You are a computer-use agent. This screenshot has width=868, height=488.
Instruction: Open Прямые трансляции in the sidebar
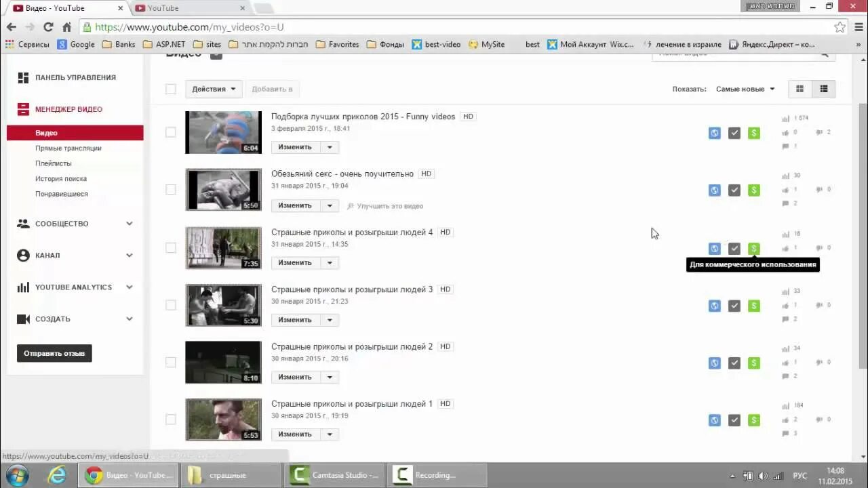pyautogui.click(x=68, y=148)
